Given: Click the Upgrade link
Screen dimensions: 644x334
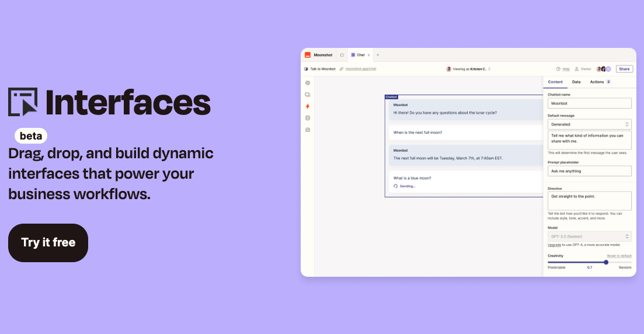Looking at the screenshot, I should [554, 245].
